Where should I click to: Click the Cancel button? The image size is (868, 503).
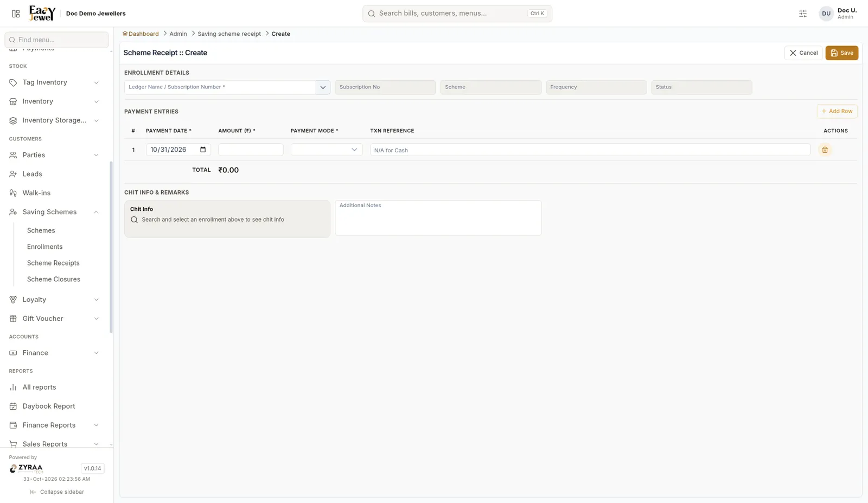pyautogui.click(x=803, y=53)
